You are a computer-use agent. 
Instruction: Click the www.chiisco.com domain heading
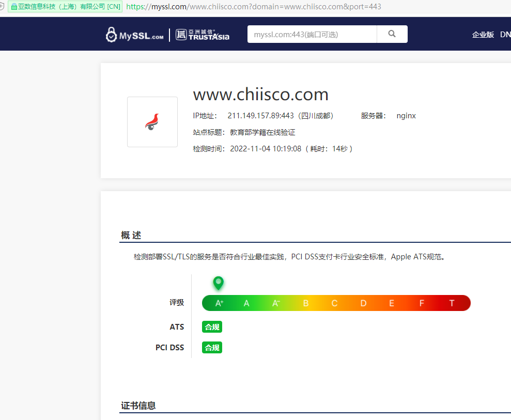(260, 95)
